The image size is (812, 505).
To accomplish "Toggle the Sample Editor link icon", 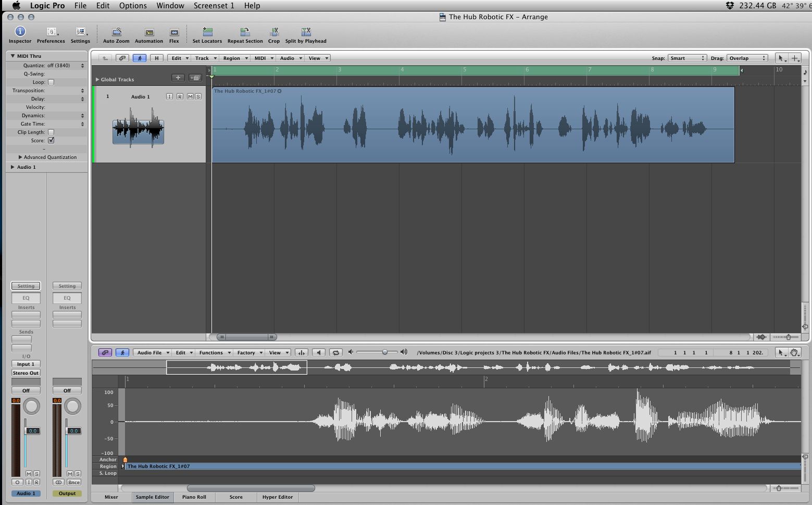I will click(x=105, y=353).
